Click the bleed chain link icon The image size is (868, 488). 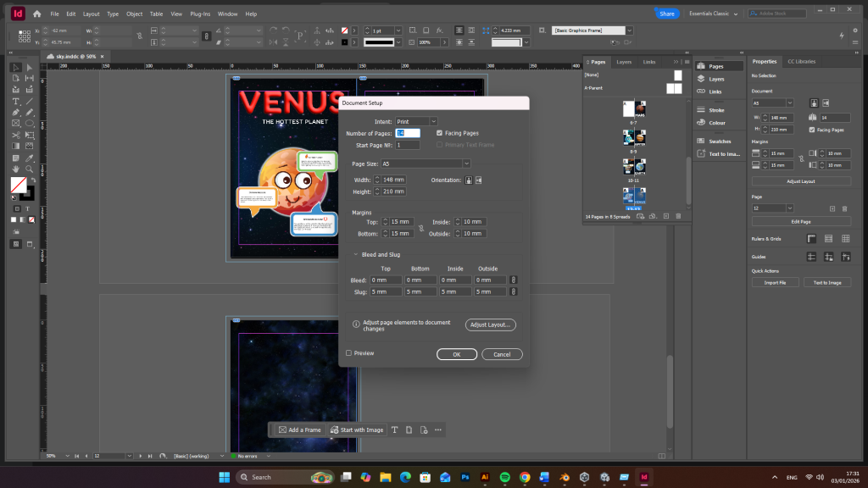pos(513,280)
